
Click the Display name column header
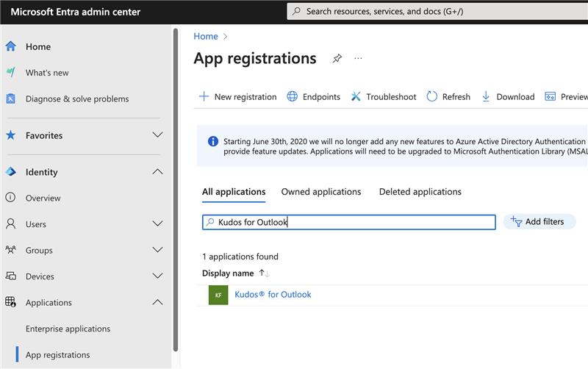228,273
